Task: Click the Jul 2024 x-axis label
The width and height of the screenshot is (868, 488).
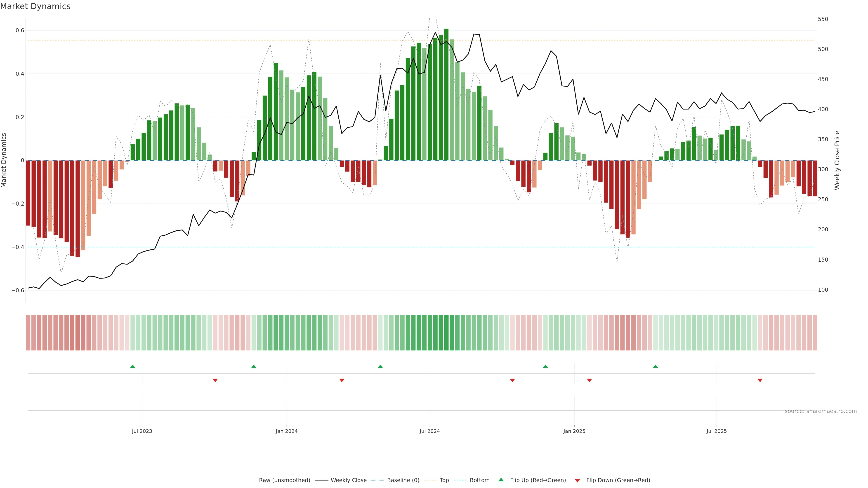Action: [x=430, y=431]
